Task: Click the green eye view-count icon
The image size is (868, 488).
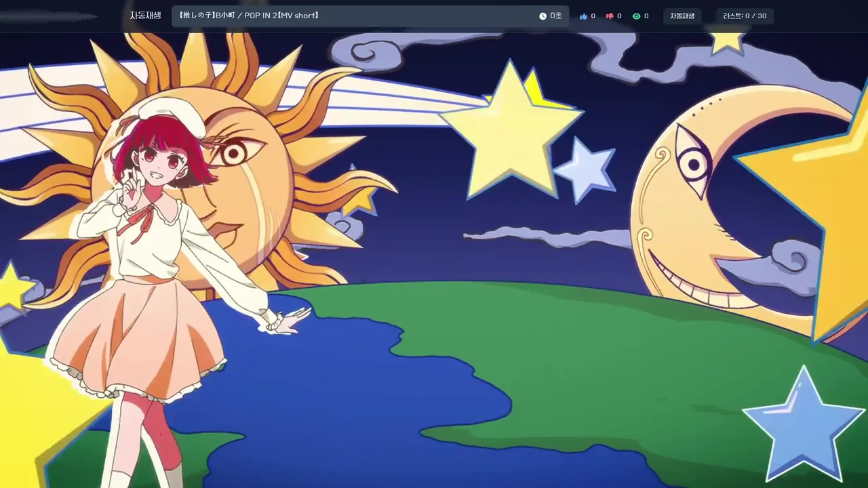Action: click(636, 16)
